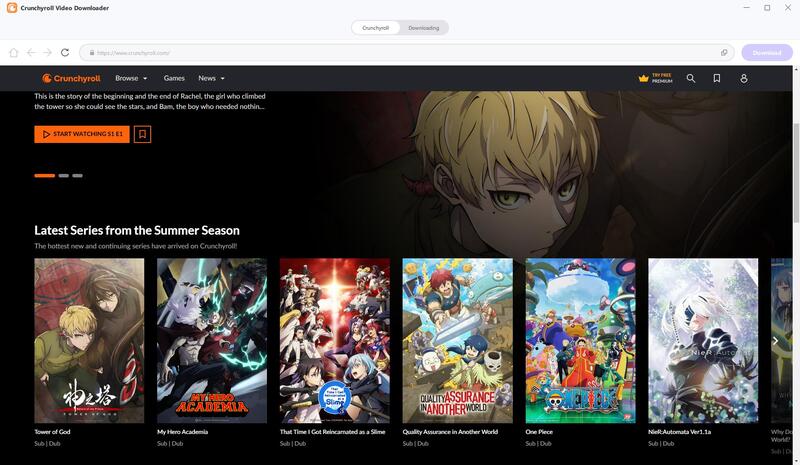Reload the page with refresh icon
The height and width of the screenshot is (465, 800).
[65, 53]
